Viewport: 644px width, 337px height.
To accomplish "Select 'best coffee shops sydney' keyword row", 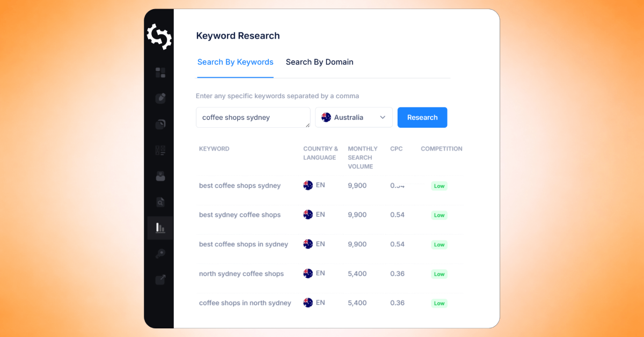I will click(x=239, y=186).
